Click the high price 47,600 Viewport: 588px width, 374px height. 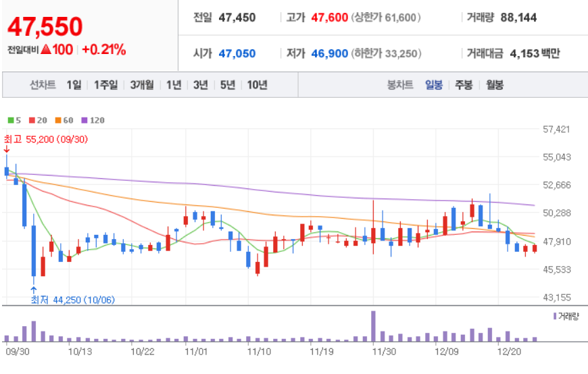click(330, 18)
